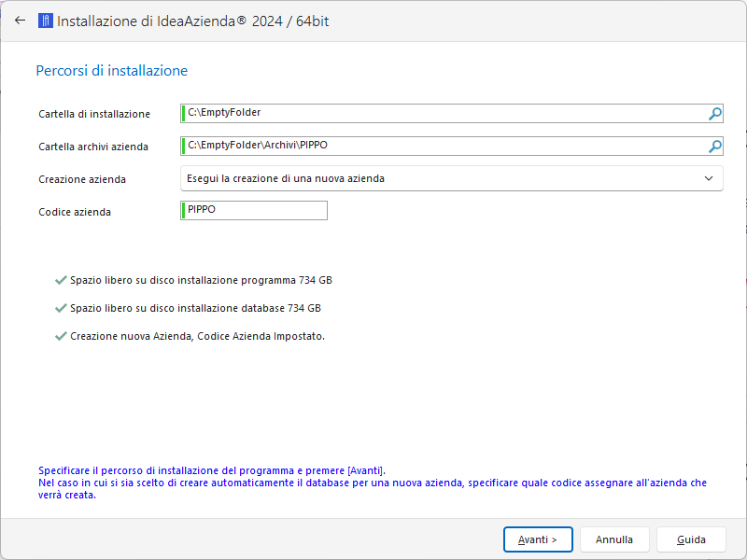This screenshot has height=560, width=747.
Task: Click the Codice azienda label
Action: (x=75, y=212)
